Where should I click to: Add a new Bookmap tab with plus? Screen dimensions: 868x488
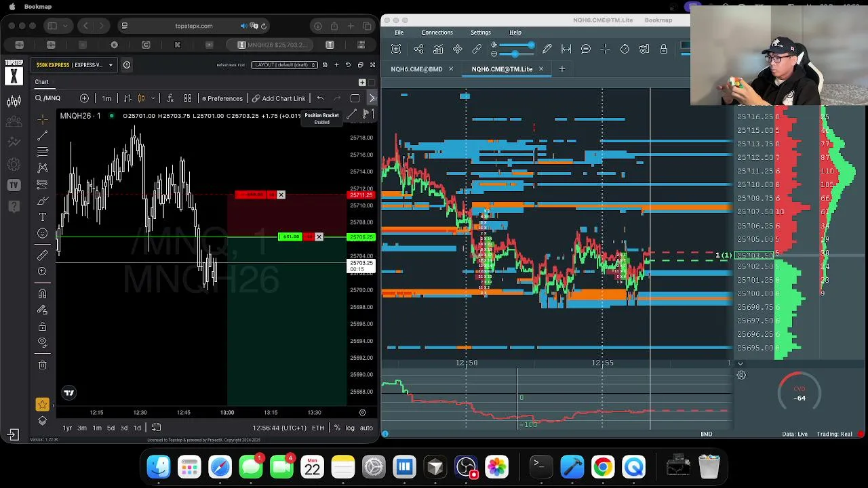561,69
